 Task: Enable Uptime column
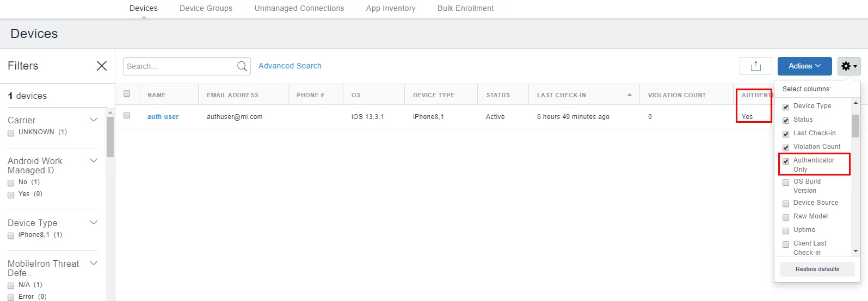[786, 230]
